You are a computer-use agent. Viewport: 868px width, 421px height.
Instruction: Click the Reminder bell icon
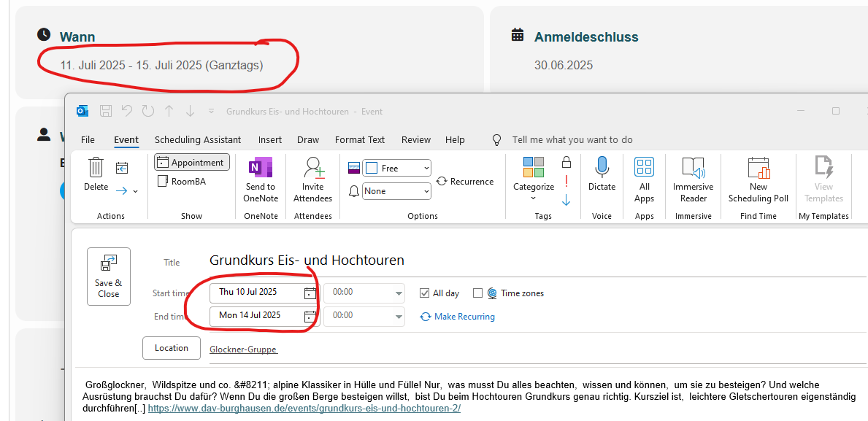(354, 191)
